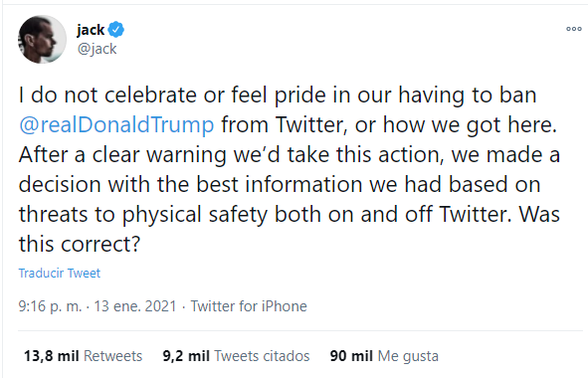Click the tweet body text paragraph
The height and width of the screenshot is (378, 588).
pyautogui.click(x=290, y=169)
